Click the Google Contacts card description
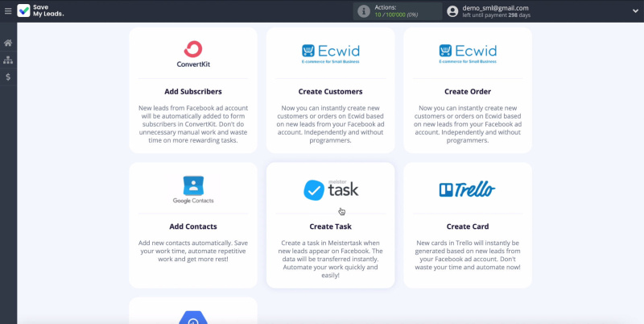644x324 pixels. tap(193, 251)
